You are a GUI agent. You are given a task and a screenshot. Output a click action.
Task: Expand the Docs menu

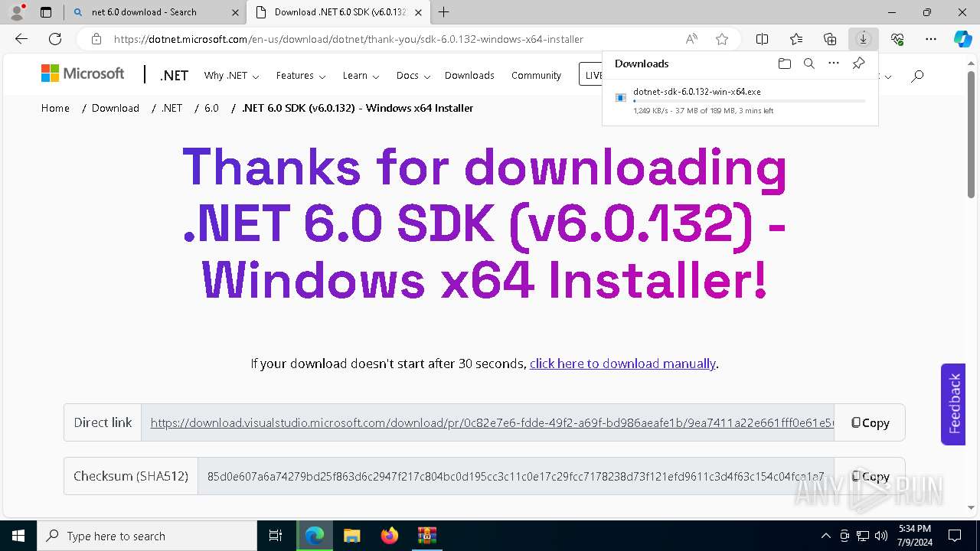pyautogui.click(x=413, y=76)
